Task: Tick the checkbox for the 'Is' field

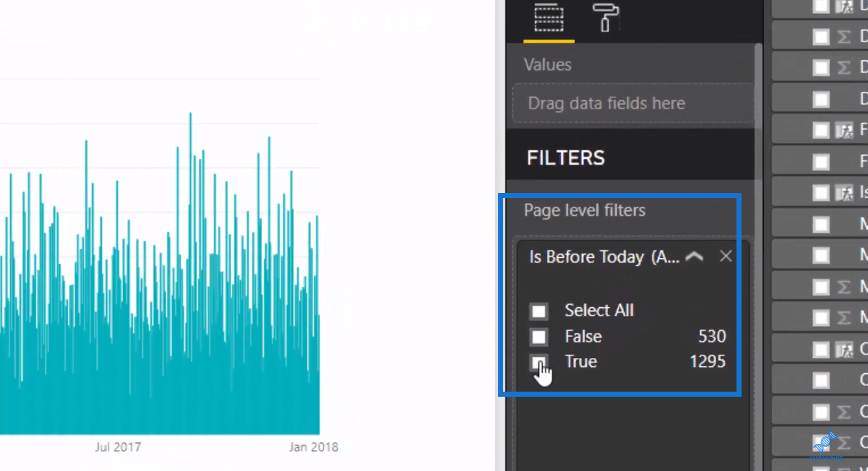Action: point(822,192)
